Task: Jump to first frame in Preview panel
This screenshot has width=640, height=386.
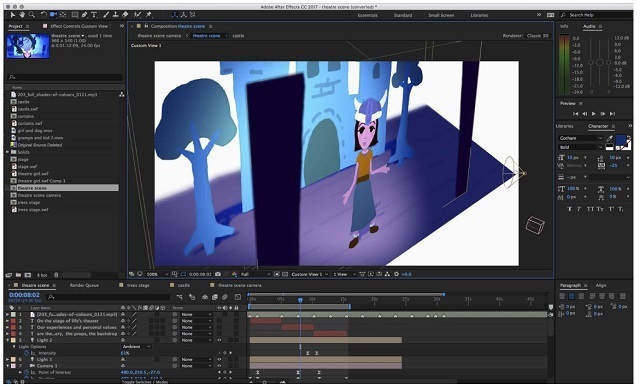Action: pos(576,114)
